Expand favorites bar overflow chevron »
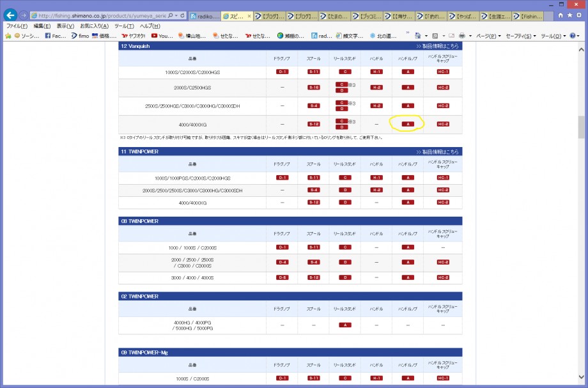The image size is (588, 388). pyautogui.click(x=408, y=33)
